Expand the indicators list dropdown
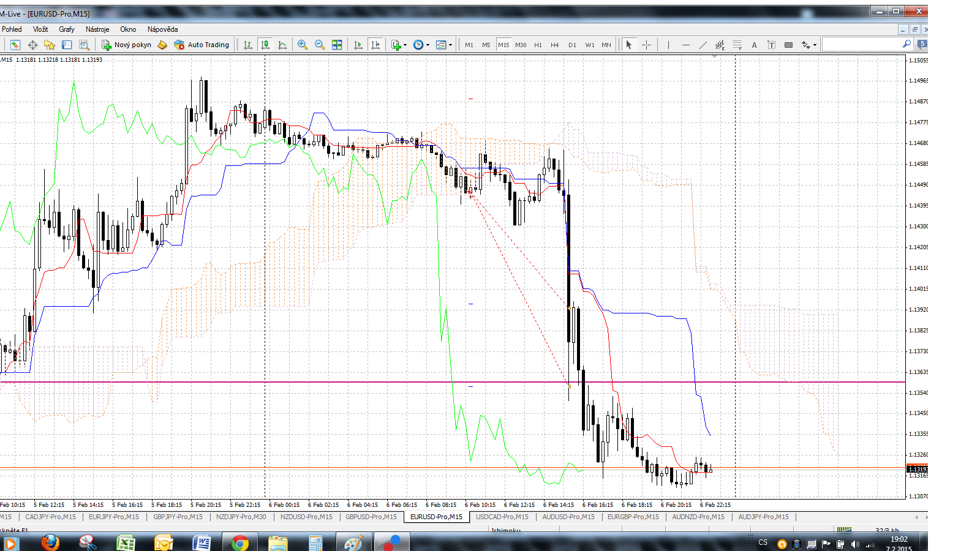 (x=405, y=45)
